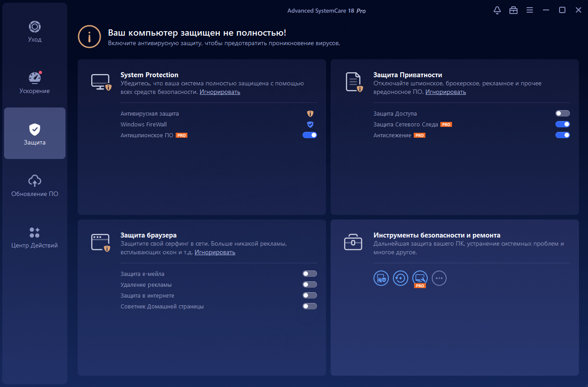Image resolution: width=588 pixels, height=387 pixels.
Task: Maximize the Advanced SystemCare window
Action: click(562, 10)
